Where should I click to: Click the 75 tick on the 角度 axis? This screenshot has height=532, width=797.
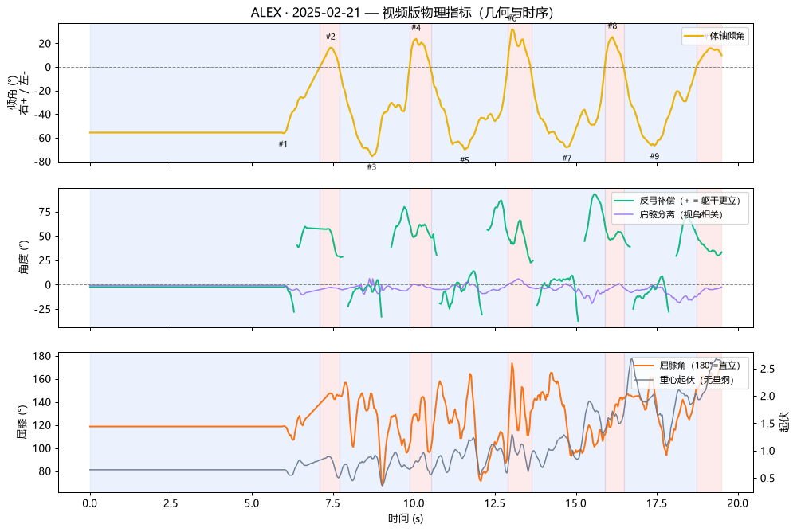45,213
